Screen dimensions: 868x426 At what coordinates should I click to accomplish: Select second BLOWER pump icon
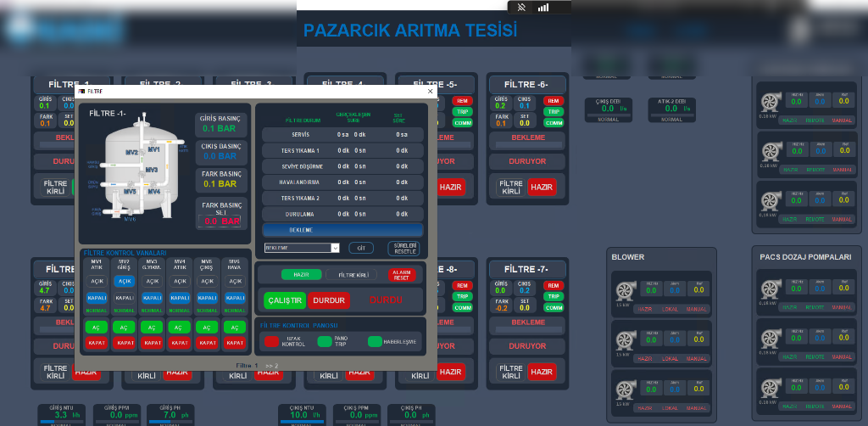[x=625, y=340]
